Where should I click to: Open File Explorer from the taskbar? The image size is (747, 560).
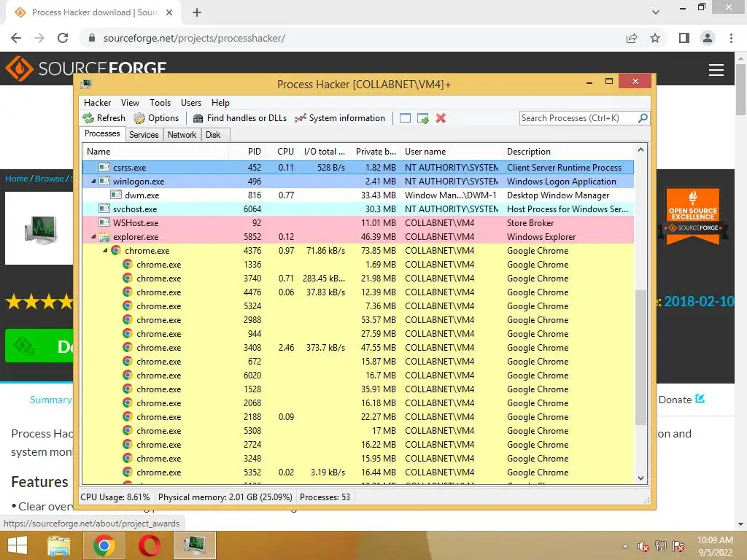click(x=58, y=545)
